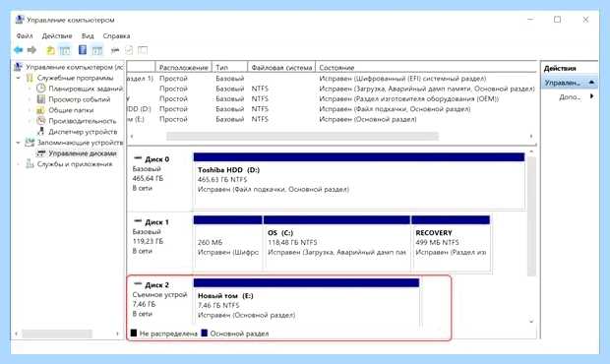610x364 pixels.
Task: Click the Допо... action in Действия pane
Action: click(x=570, y=96)
